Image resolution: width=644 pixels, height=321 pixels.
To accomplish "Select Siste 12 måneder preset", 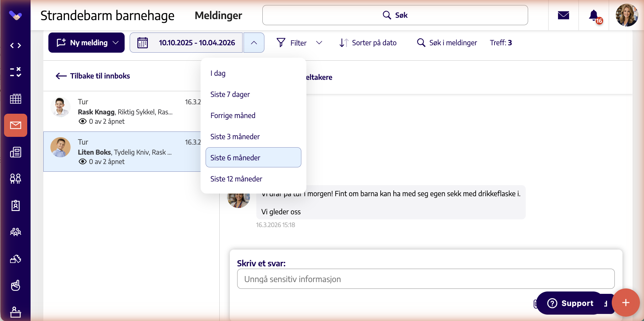I will click(x=253, y=179).
